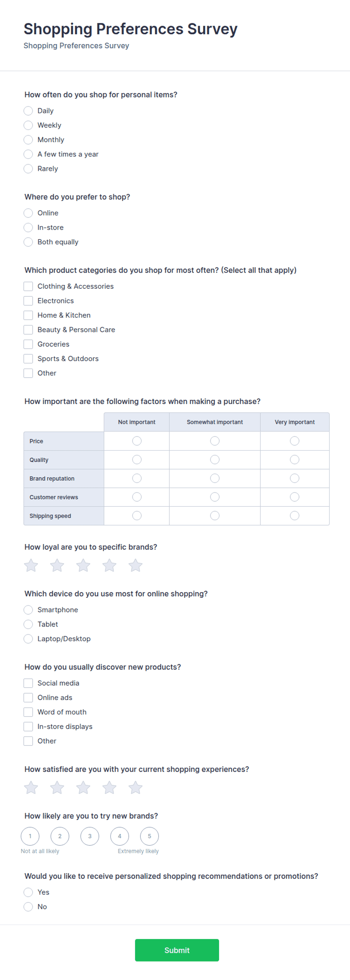This screenshot has width=350, height=980.
Task: Select 1 Not at all likely rating
Action: pyautogui.click(x=30, y=836)
